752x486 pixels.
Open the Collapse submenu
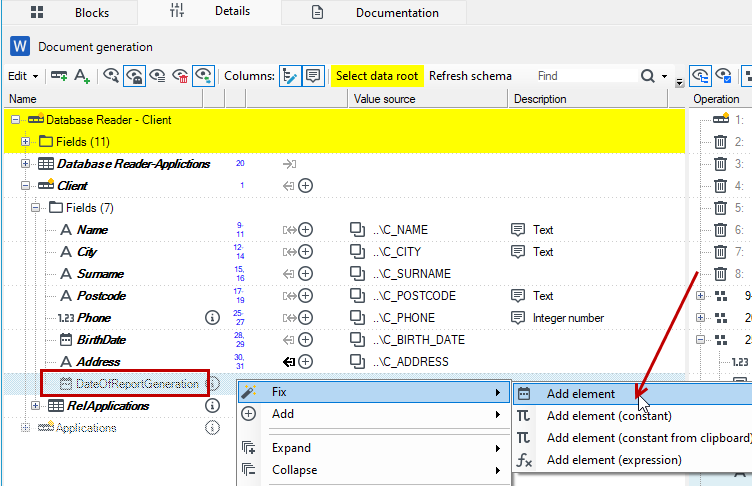pyautogui.click(x=374, y=470)
